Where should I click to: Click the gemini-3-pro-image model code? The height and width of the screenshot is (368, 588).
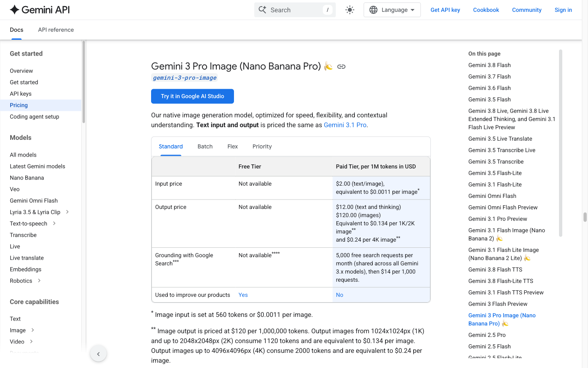tap(185, 78)
